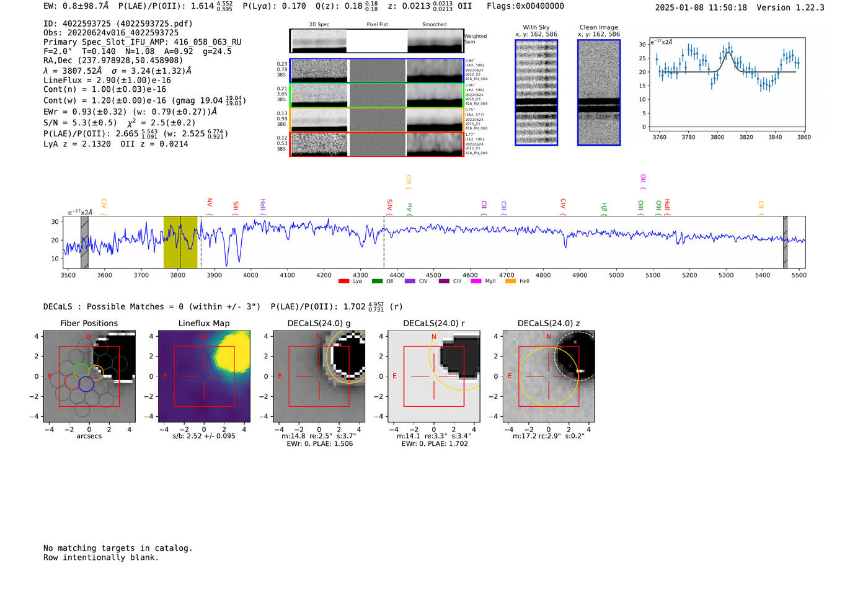
Task: Click the ID: 4022593725 text line
Action: point(118,24)
